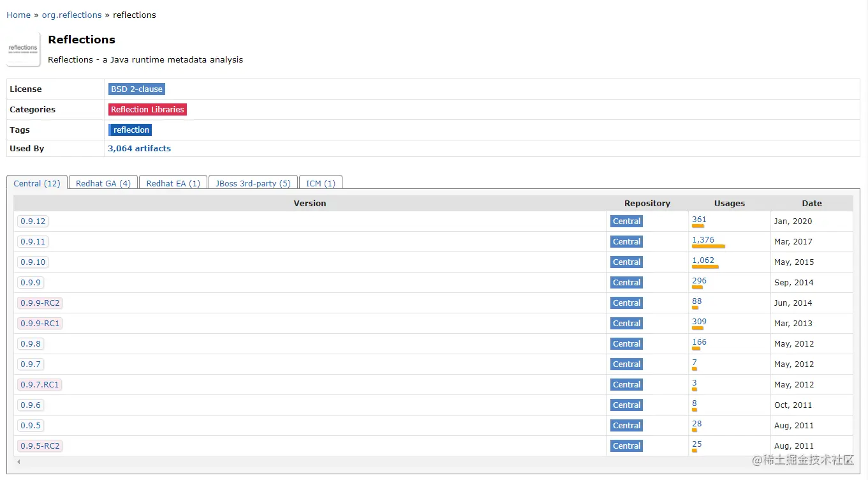
Task: Open version 0.9.8
Action: coord(31,344)
